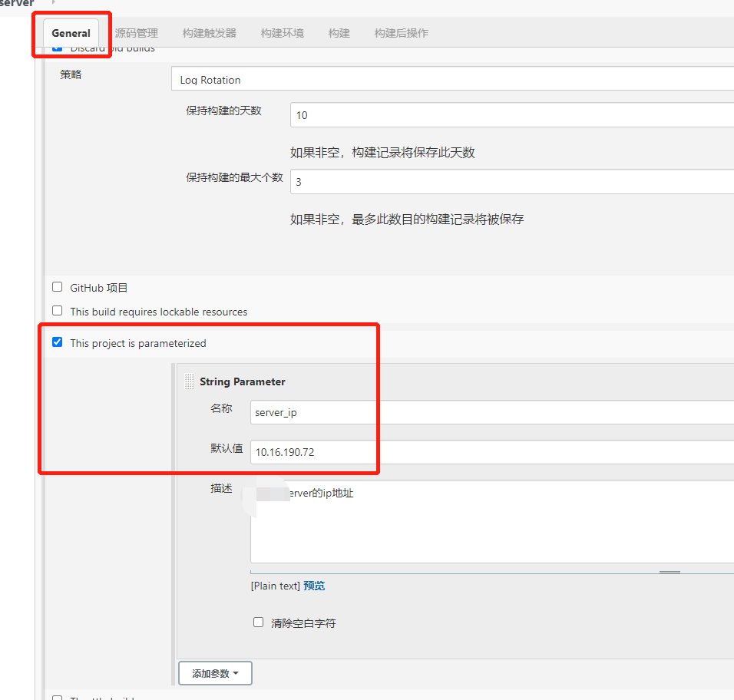The width and height of the screenshot is (734, 700).
Task: Disable the Discard old builds checkbox
Action: tap(57, 46)
